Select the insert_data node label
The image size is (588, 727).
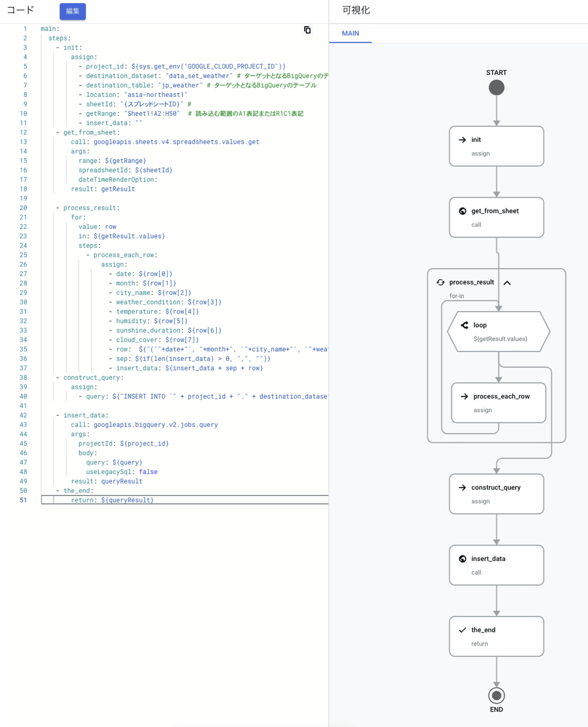click(x=488, y=559)
